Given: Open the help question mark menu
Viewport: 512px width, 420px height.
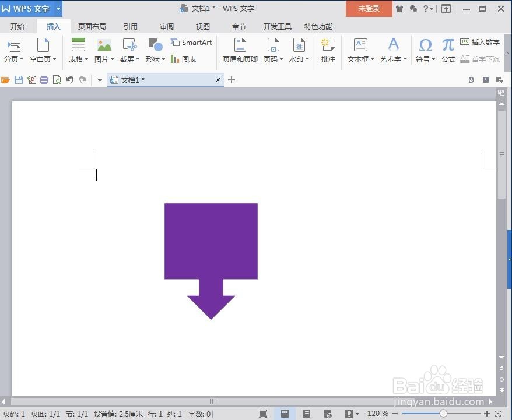Looking at the screenshot, I should [x=427, y=9].
